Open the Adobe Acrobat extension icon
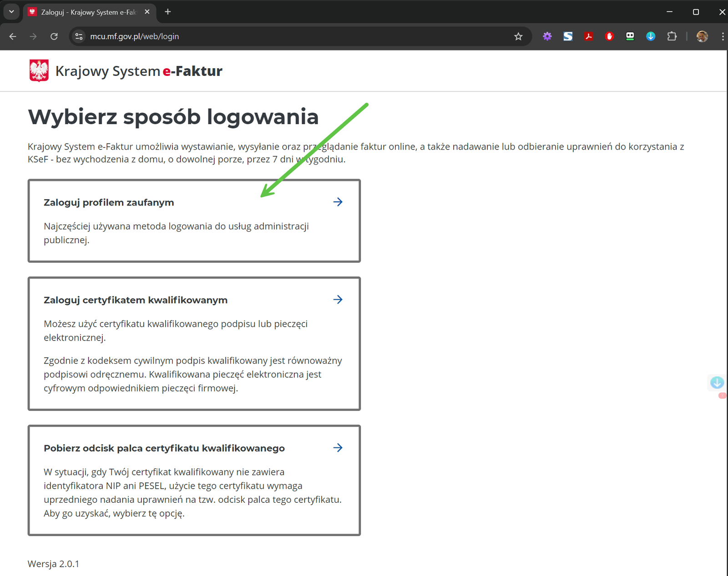The width and height of the screenshot is (728, 576). click(x=589, y=36)
